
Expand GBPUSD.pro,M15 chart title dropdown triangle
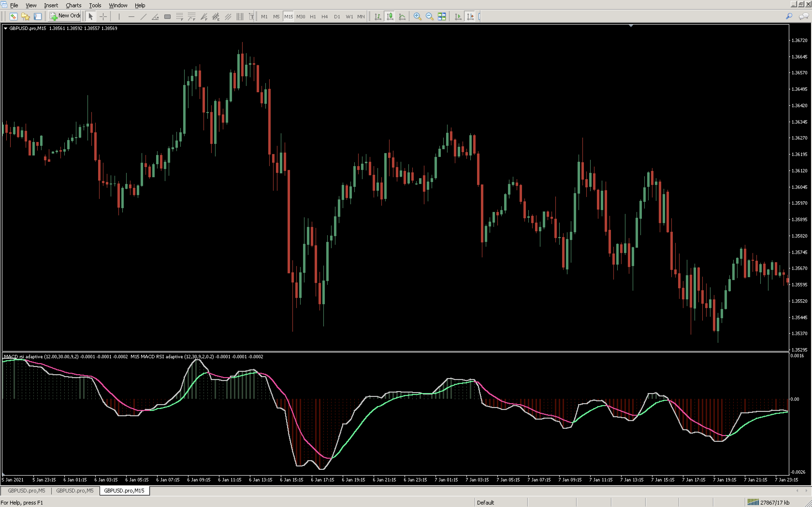coord(5,28)
